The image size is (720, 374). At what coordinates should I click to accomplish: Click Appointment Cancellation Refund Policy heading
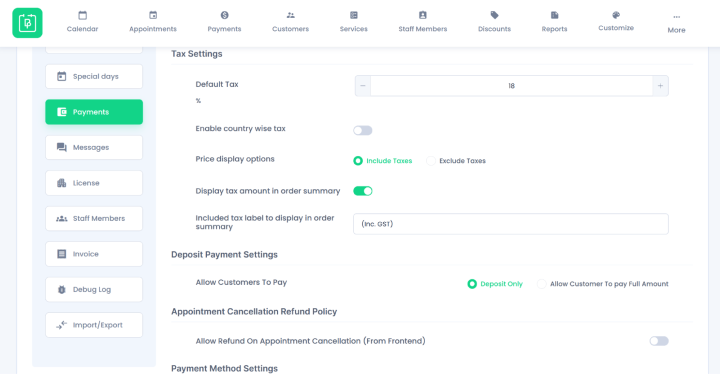pos(254,312)
